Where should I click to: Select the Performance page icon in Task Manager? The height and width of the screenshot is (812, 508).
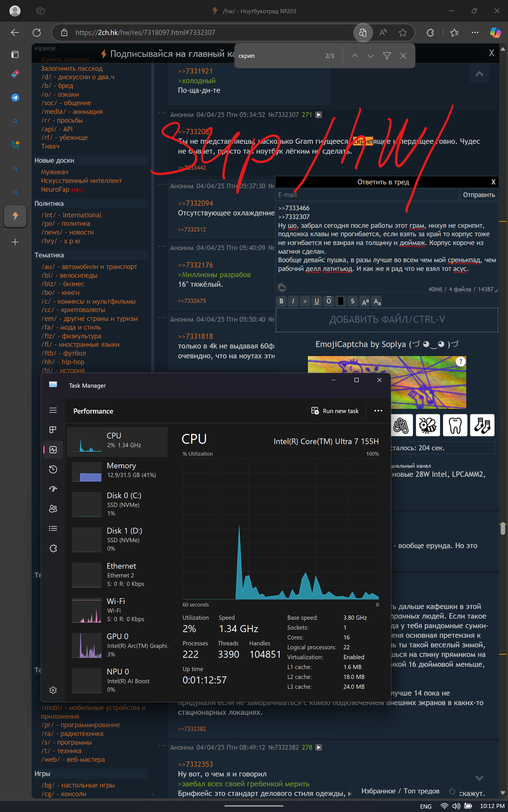[53, 450]
